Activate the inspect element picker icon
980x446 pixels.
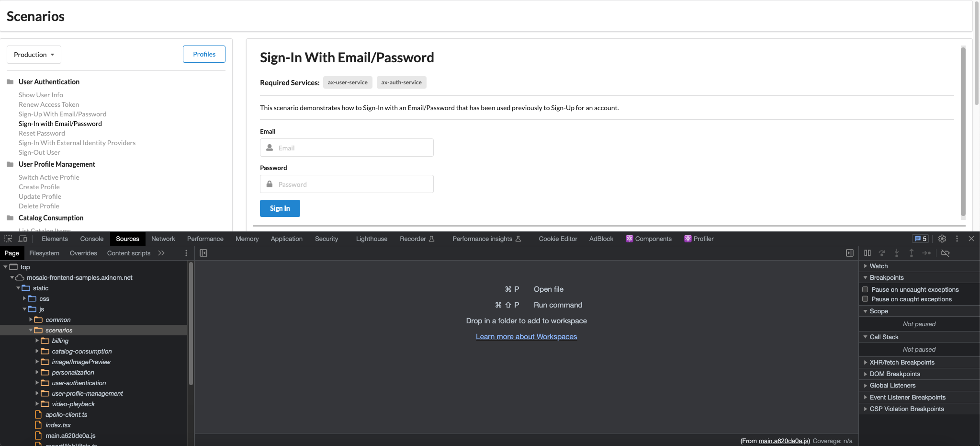[x=8, y=239]
